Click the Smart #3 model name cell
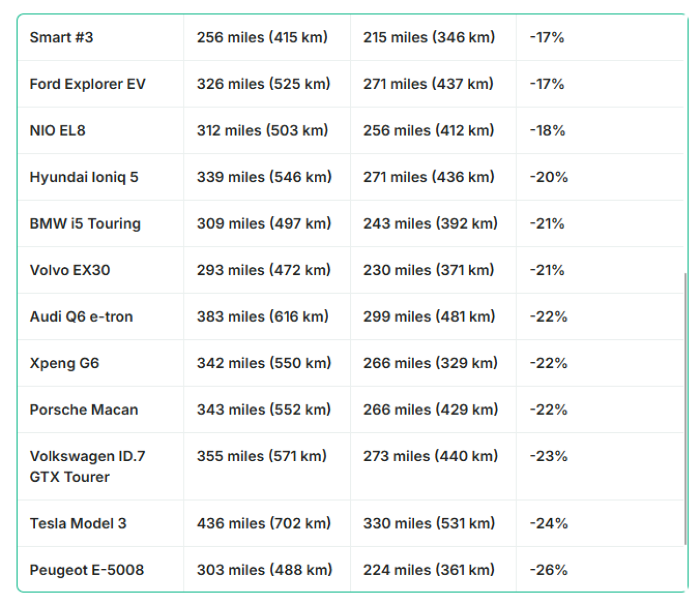The image size is (700, 605). (61, 38)
